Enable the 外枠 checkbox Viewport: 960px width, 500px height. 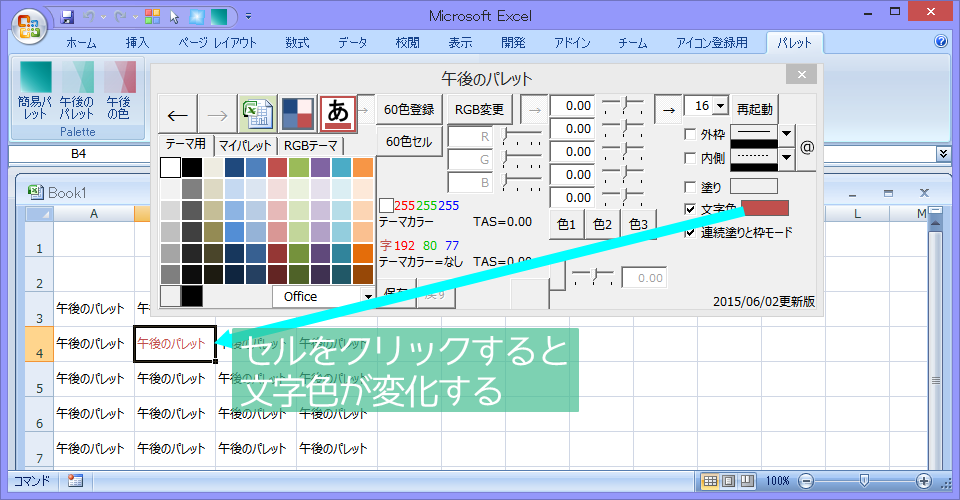click(x=690, y=135)
